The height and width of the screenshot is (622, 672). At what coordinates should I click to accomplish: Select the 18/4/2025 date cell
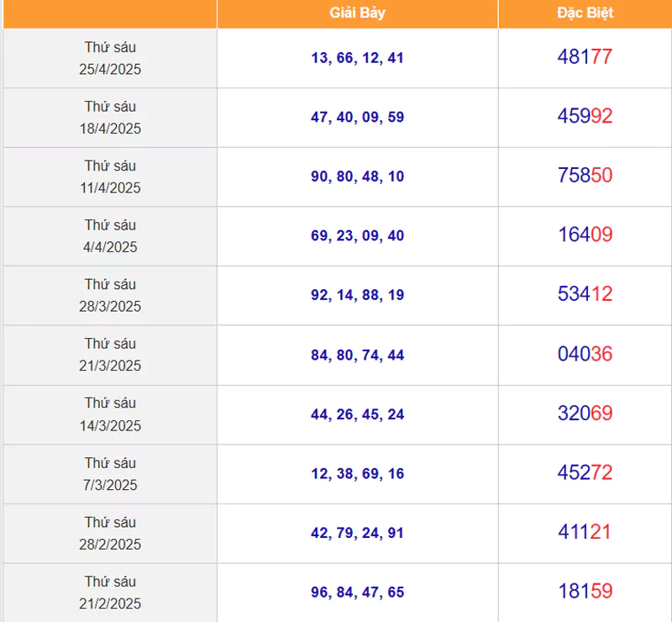pos(110,118)
